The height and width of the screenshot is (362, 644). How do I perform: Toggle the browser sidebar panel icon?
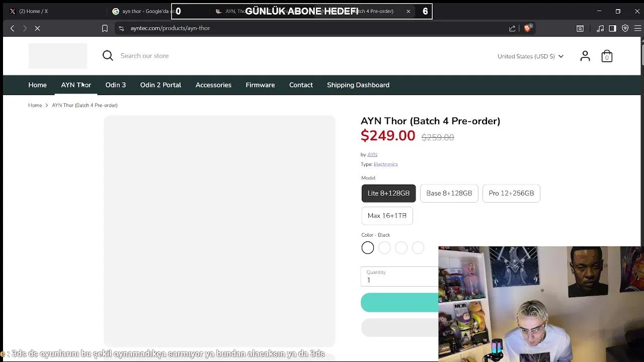[x=612, y=28]
